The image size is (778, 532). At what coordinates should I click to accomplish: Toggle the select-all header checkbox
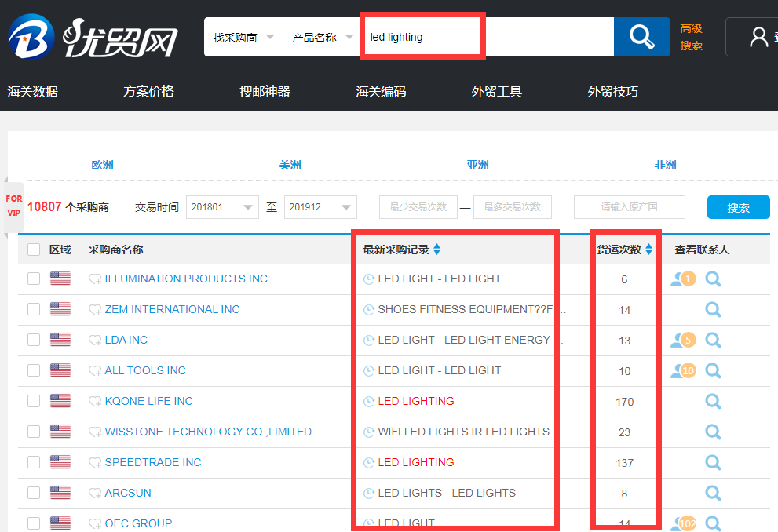34,250
